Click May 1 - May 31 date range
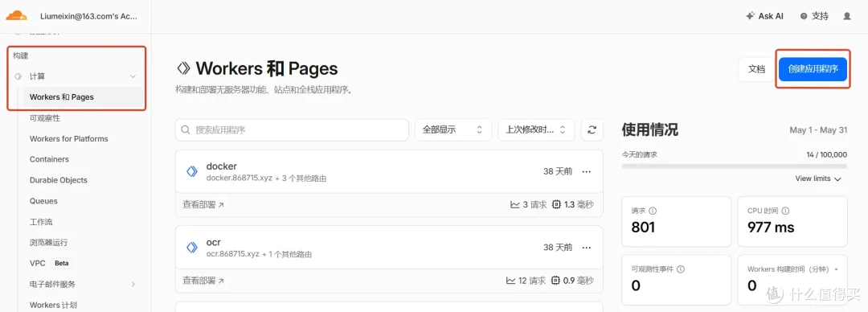The image size is (868, 312). [x=818, y=130]
